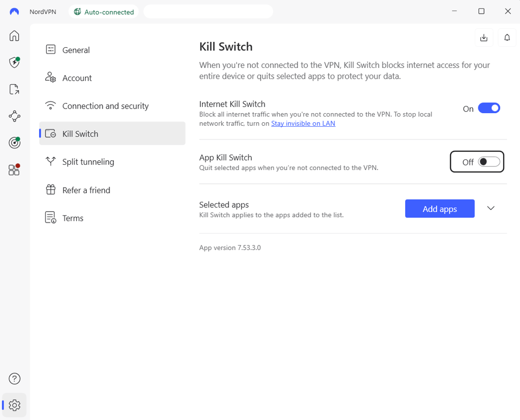Click the Kill Switch page heading
This screenshot has height=420, width=520.
tap(226, 47)
